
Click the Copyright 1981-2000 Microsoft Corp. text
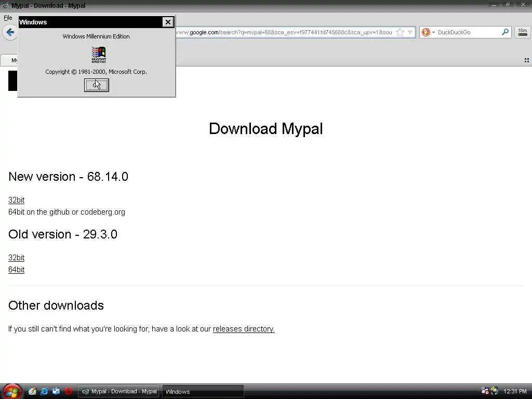coord(96,72)
